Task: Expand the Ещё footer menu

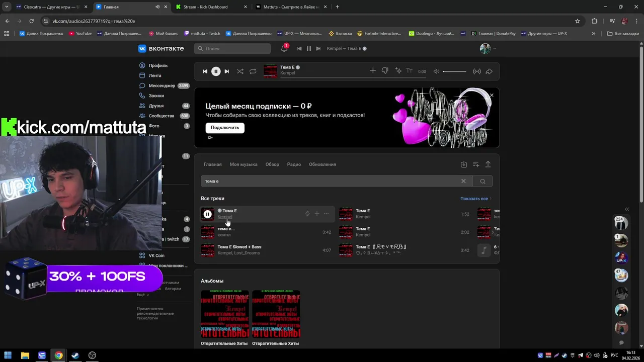Action: pyautogui.click(x=143, y=295)
